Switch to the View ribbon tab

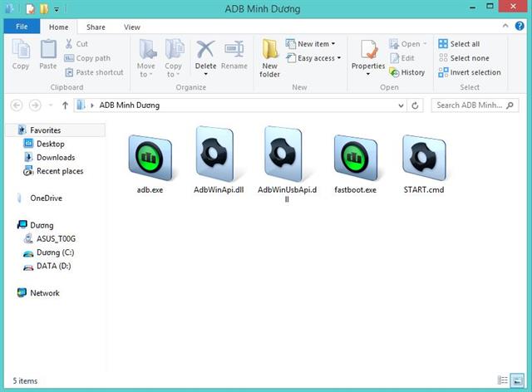pos(132,27)
